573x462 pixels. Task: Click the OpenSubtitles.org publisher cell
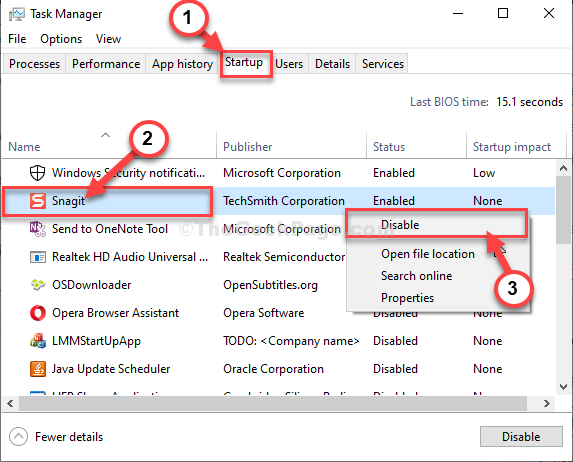(x=270, y=285)
